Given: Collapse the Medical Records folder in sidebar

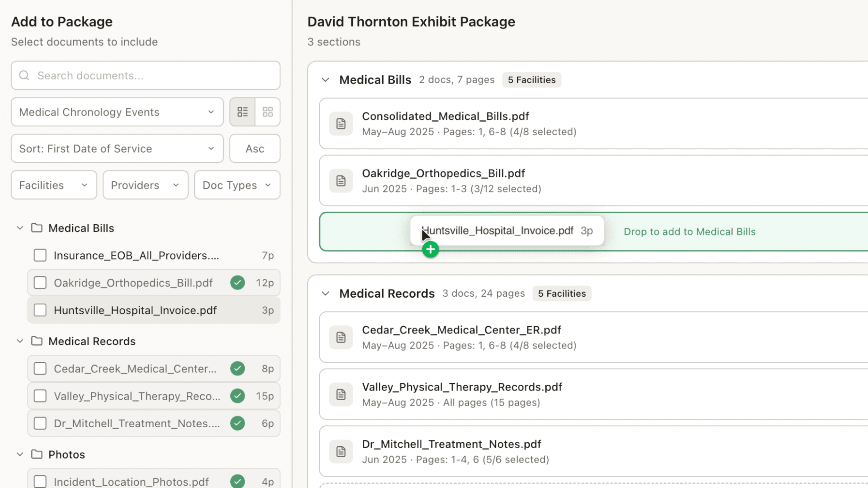Looking at the screenshot, I should pos(20,341).
